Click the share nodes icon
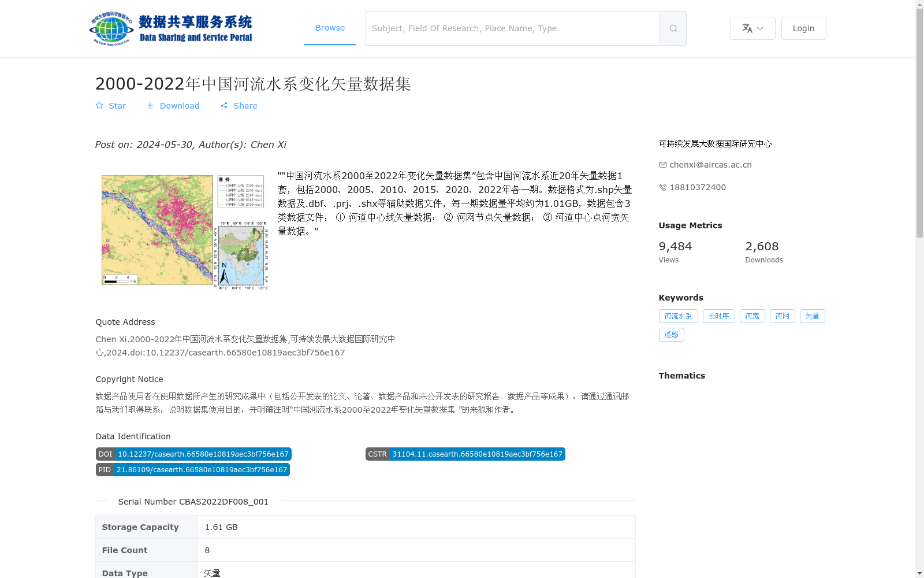Screen dimensions: 924x578 (x=224, y=106)
